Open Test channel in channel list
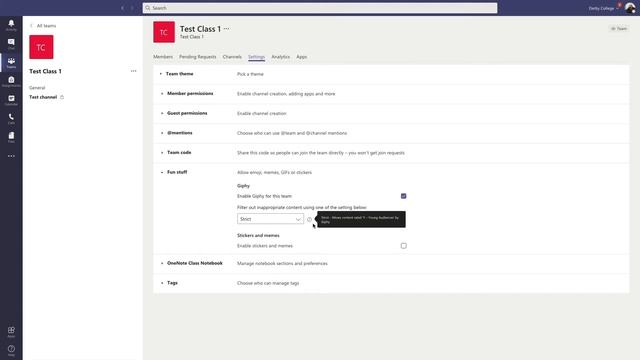Viewport: 640px width, 360px height. click(x=43, y=97)
